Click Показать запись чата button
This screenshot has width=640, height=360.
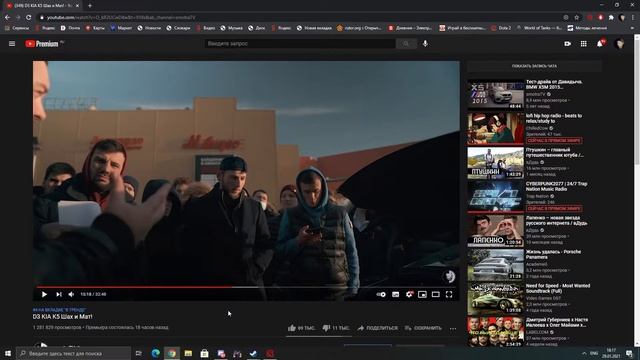click(534, 66)
